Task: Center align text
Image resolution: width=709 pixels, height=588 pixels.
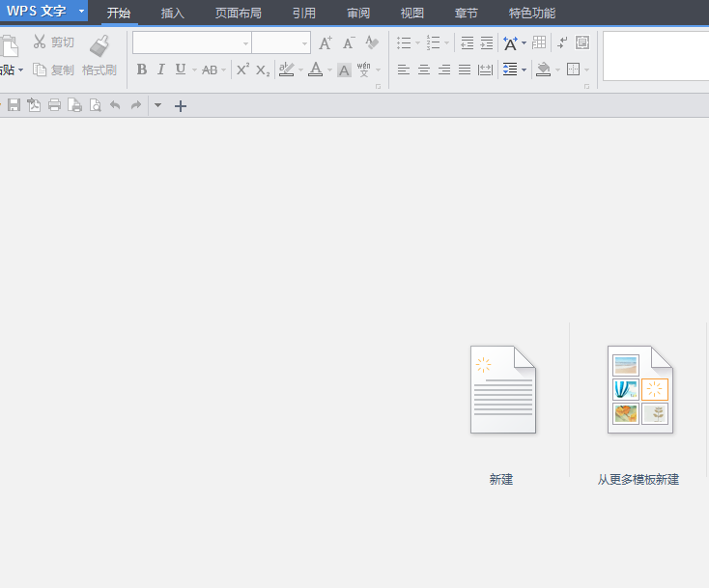Action: pos(424,70)
